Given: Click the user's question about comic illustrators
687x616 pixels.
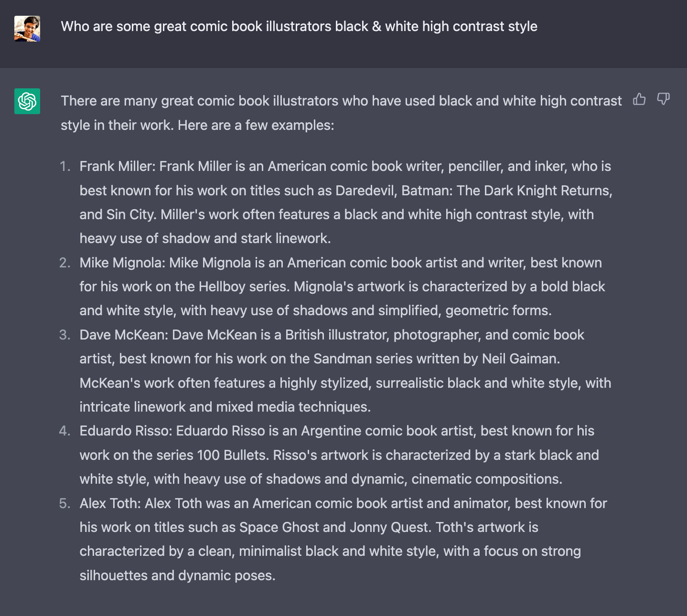Looking at the screenshot, I should (x=299, y=26).
